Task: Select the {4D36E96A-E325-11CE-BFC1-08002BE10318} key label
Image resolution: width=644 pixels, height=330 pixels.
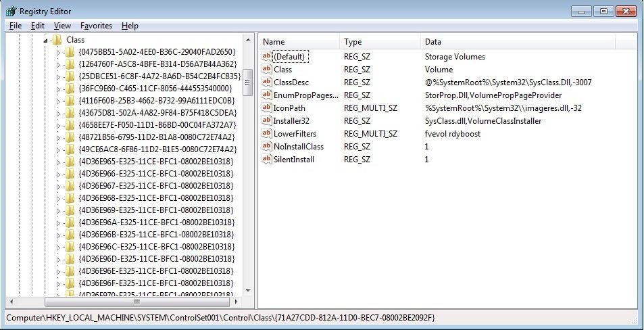Action: [x=156, y=222]
